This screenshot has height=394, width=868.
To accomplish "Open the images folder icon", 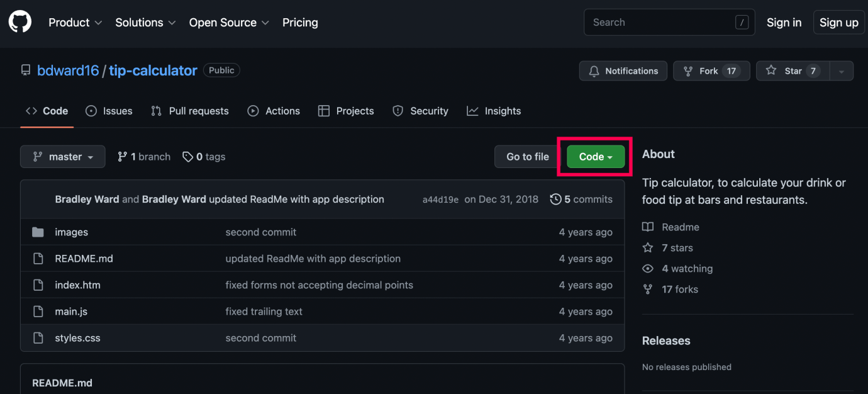I will click(x=38, y=232).
